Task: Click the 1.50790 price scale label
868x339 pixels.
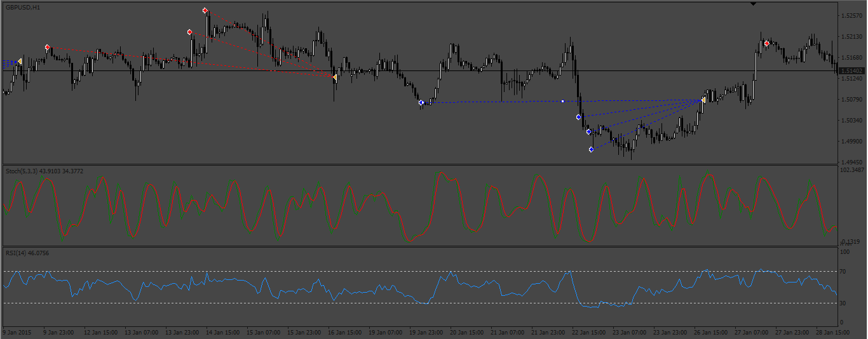Action: [x=851, y=100]
